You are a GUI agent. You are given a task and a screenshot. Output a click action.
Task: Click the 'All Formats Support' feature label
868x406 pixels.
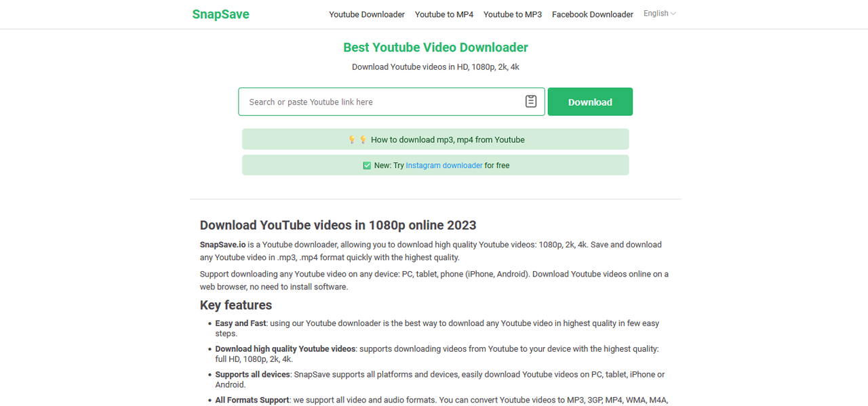coord(252,400)
